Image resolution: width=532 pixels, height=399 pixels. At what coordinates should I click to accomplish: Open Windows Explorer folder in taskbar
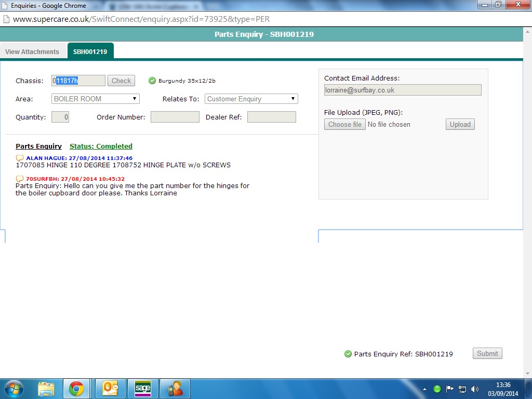[x=46, y=389]
